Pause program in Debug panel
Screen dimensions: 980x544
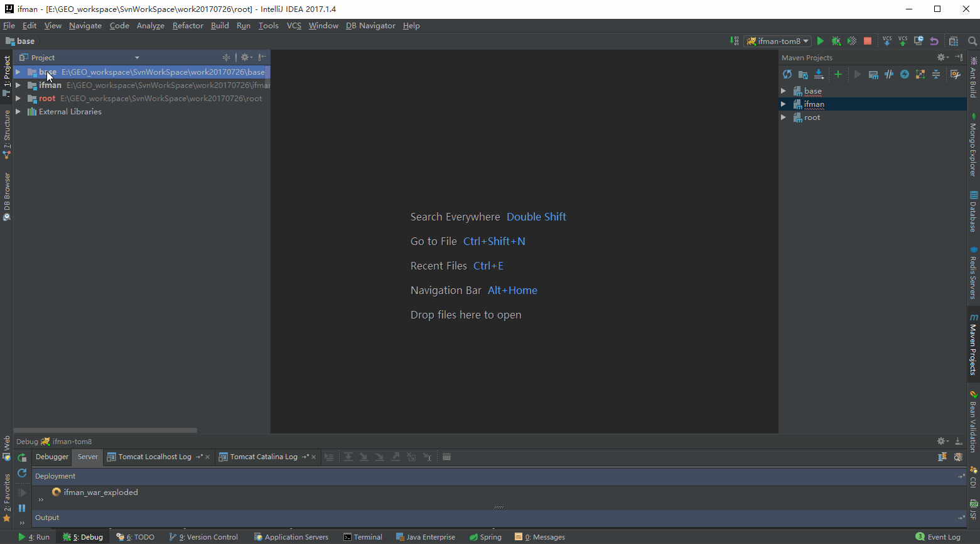pos(22,508)
